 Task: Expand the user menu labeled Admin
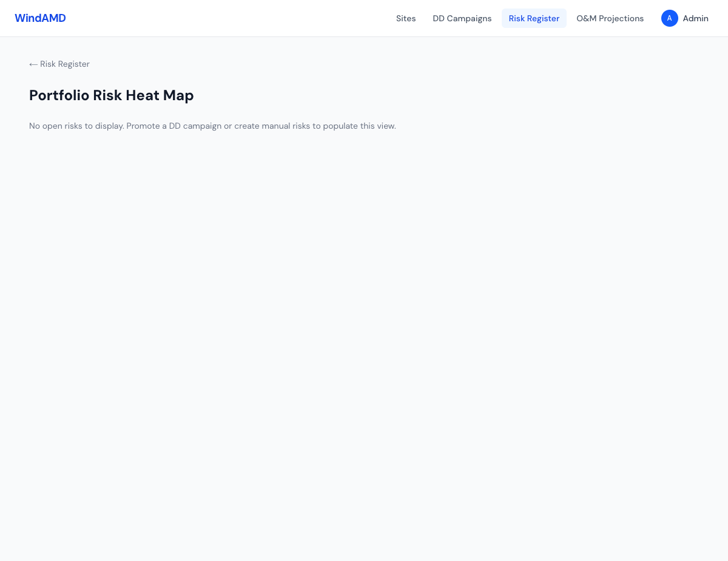695,18
